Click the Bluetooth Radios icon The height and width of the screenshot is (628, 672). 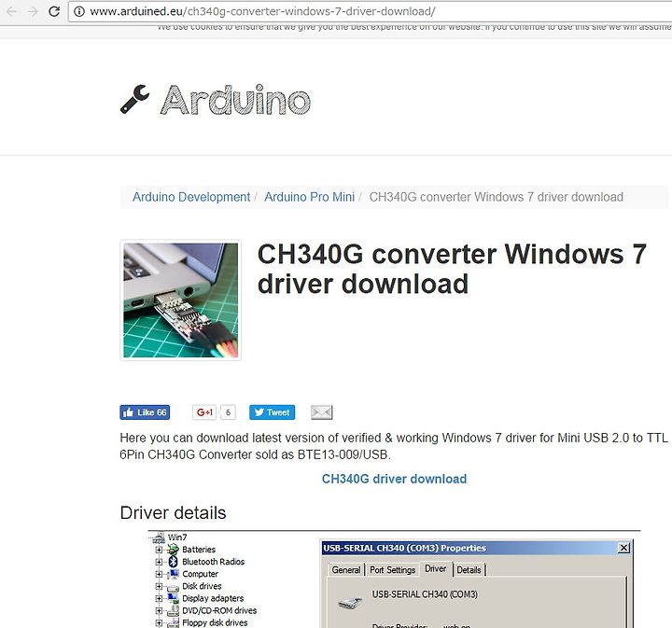(x=174, y=562)
